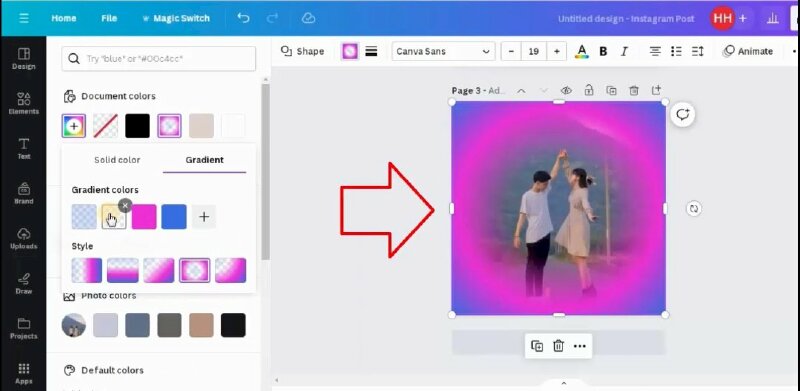Open the Canva Sans font dropdown
Image resolution: width=800 pixels, height=391 pixels.
tap(443, 51)
